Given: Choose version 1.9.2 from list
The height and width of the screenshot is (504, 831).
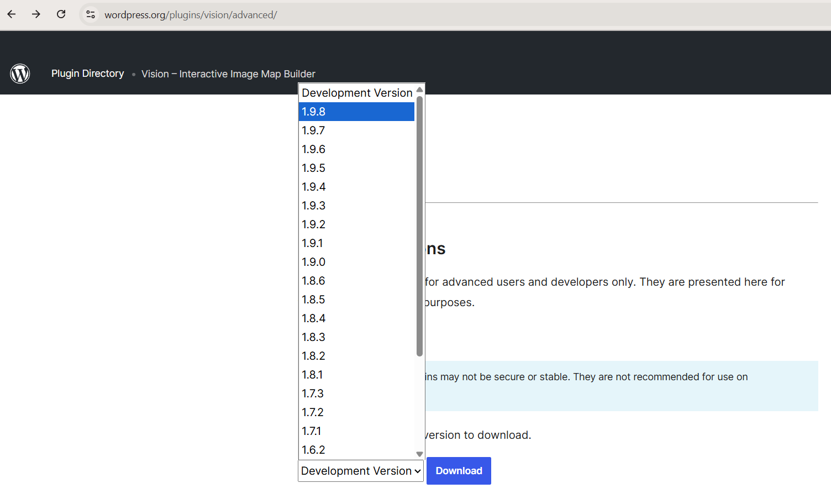Looking at the screenshot, I should tap(357, 224).
